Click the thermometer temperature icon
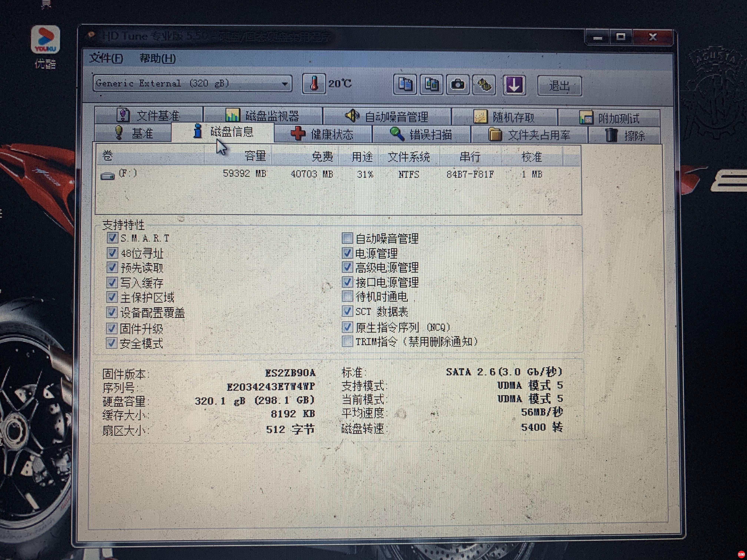The height and width of the screenshot is (560, 747). 314,84
